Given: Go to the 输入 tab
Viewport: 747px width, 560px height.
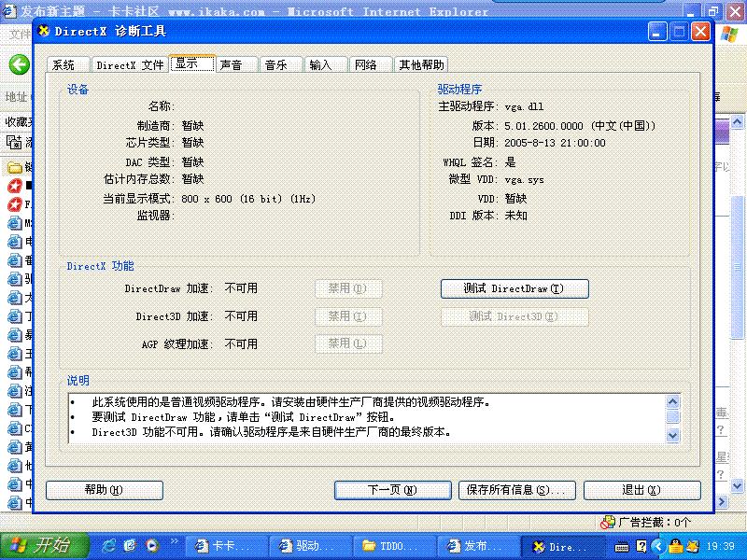Looking at the screenshot, I should tap(326, 64).
